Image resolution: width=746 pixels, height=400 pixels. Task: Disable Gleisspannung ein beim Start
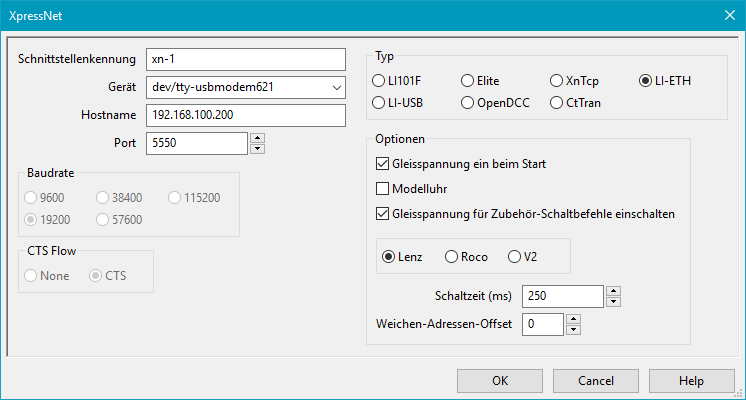pos(383,163)
